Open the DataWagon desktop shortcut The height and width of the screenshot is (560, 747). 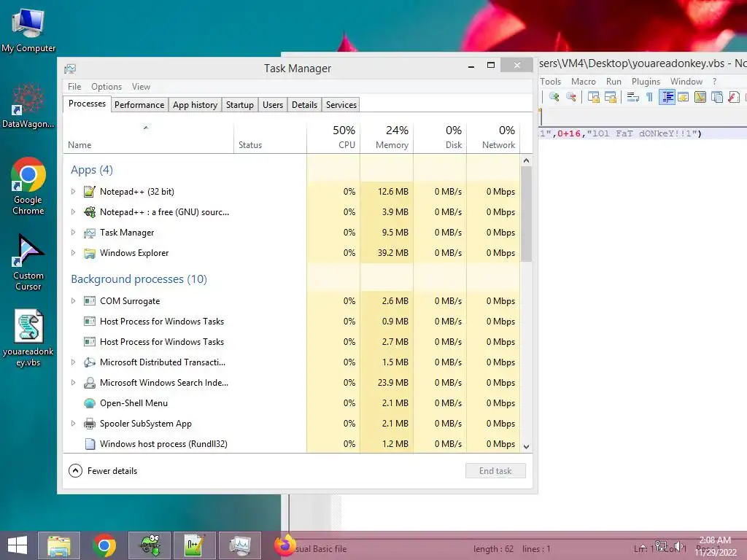point(28,106)
